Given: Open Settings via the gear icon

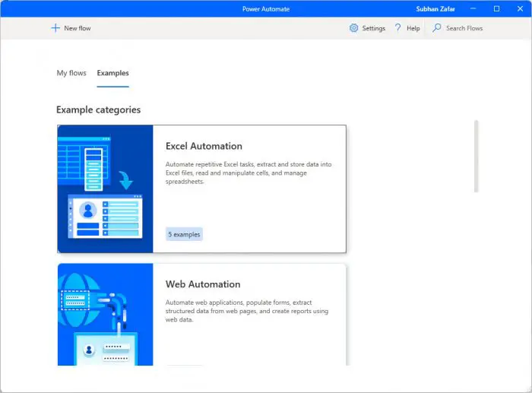Looking at the screenshot, I should [353, 28].
